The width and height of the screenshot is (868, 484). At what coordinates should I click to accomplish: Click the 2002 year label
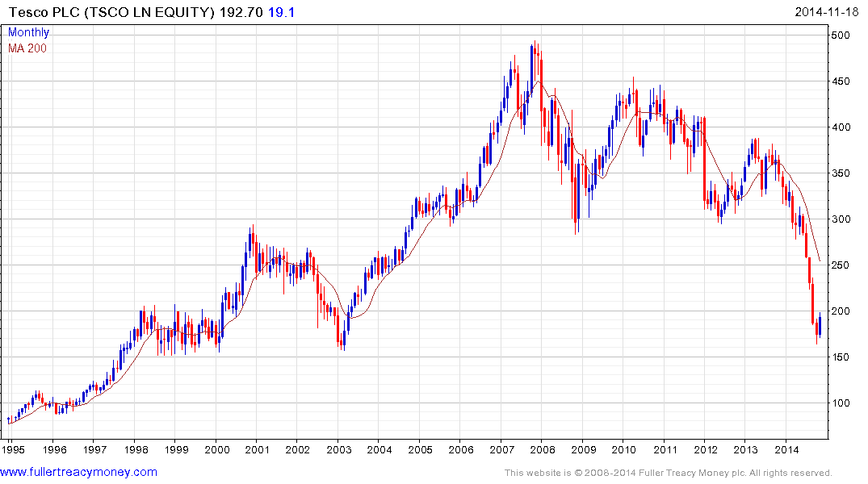point(298,449)
